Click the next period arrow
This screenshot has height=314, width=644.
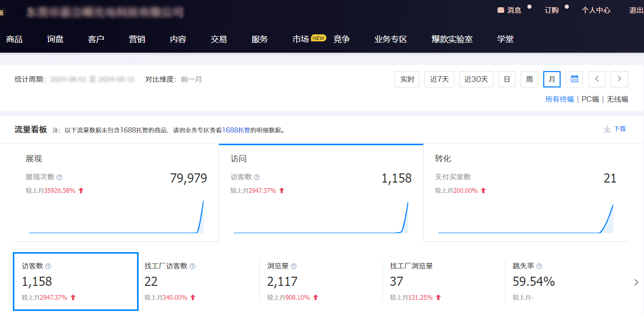click(619, 79)
